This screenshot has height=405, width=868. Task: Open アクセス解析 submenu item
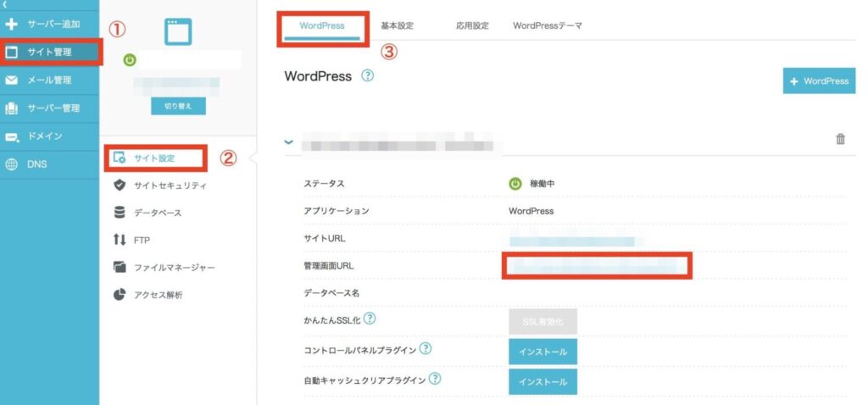pos(159,295)
